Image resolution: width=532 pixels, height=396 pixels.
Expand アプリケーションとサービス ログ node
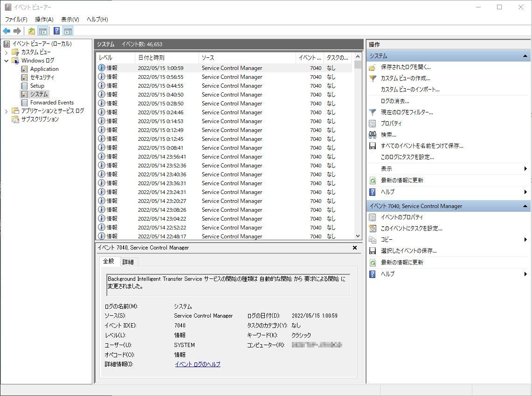click(6, 111)
